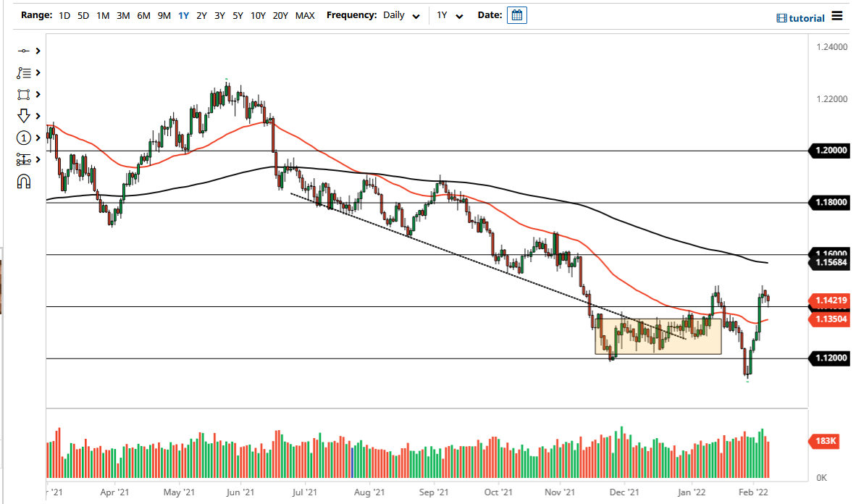Choose the arrow annotation tool

click(x=24, y=116)
